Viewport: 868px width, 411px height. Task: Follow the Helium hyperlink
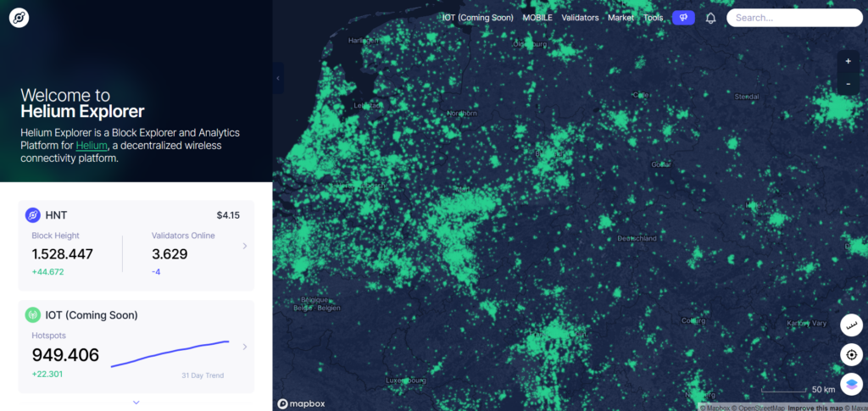[92, 146]
